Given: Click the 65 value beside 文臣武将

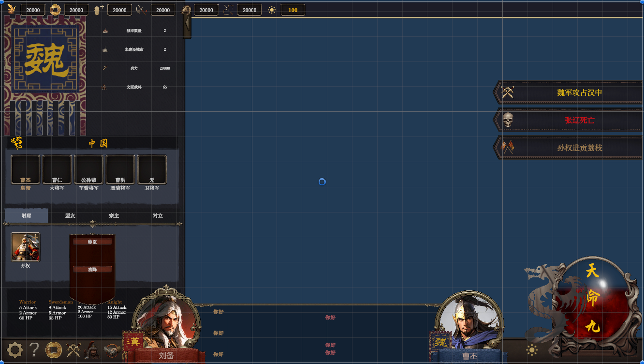Looking at the screenshot, I should (x=165, y=87).
